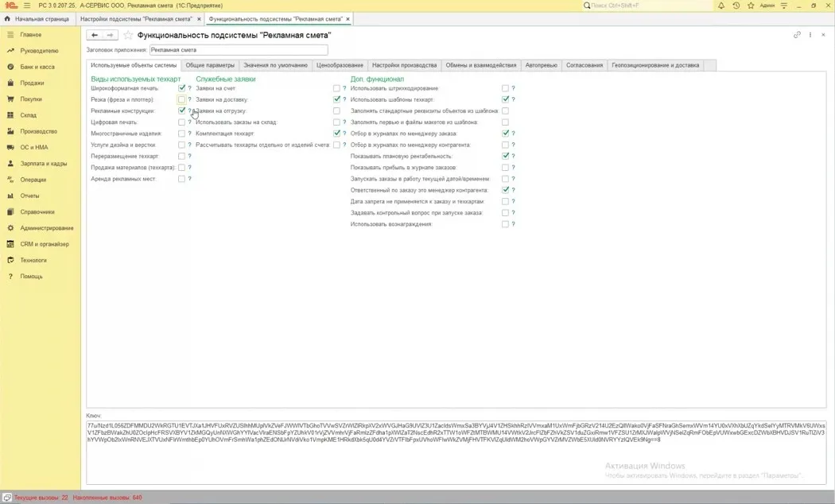This screenshot has width=835, height=504.
Task: Click the Накопленные вызовы: 640 status text
Action: tap(107, 498)
